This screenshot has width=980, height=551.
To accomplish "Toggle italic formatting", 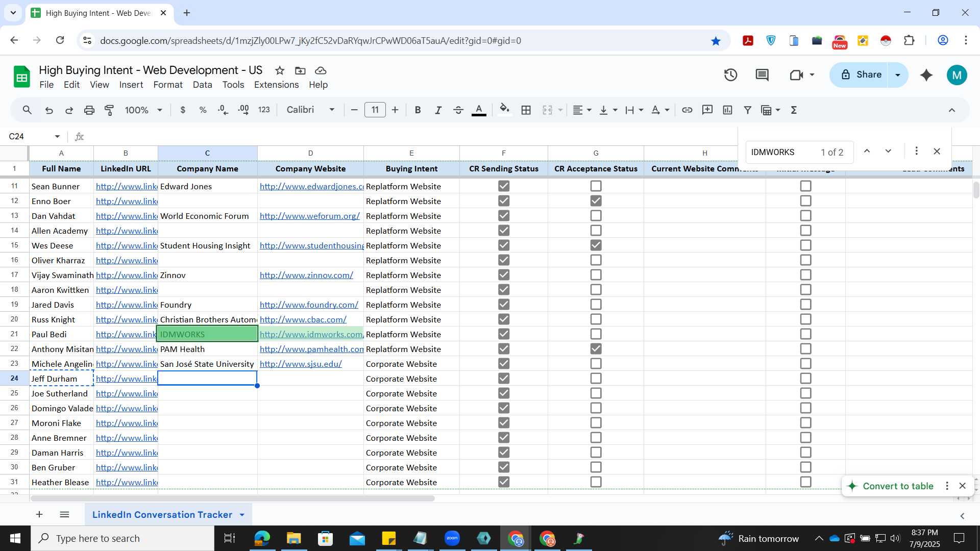I will [438, 110].
